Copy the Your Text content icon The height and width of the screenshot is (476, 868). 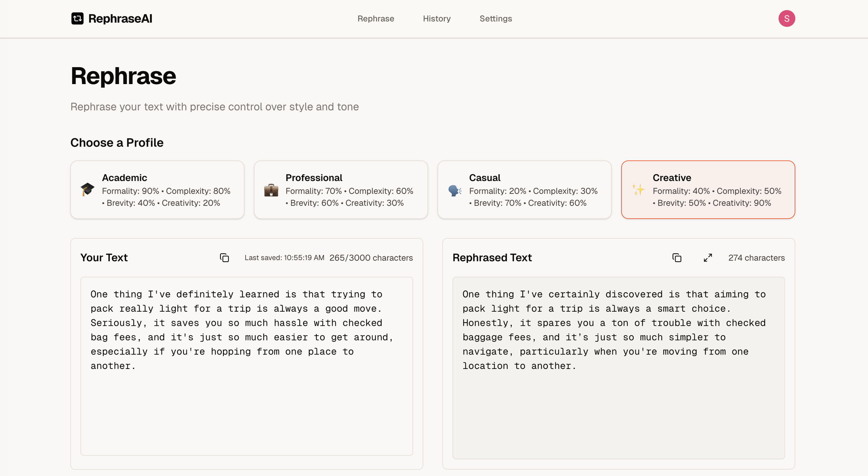pos(224,258)
